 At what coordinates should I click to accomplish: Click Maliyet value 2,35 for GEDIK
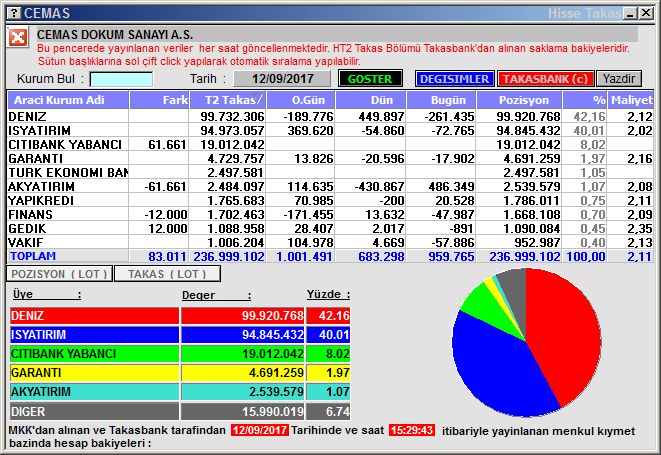pyautogui.click(x=640, y=228)
